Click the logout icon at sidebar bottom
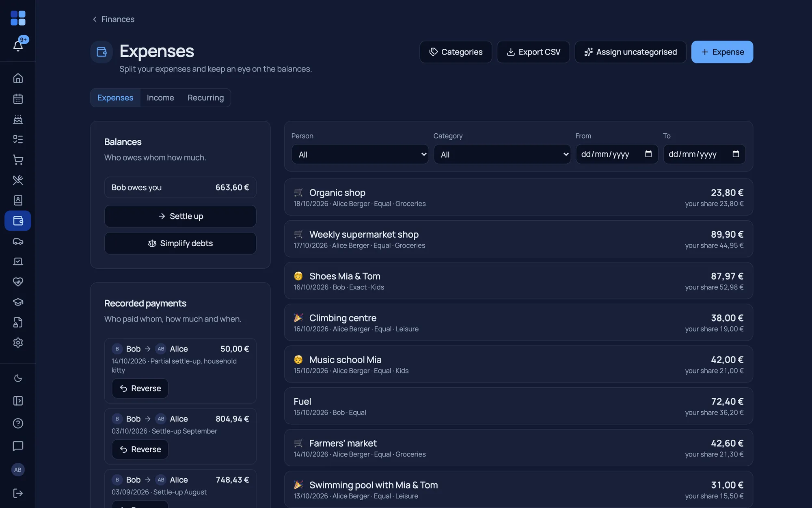 (18, 493)
